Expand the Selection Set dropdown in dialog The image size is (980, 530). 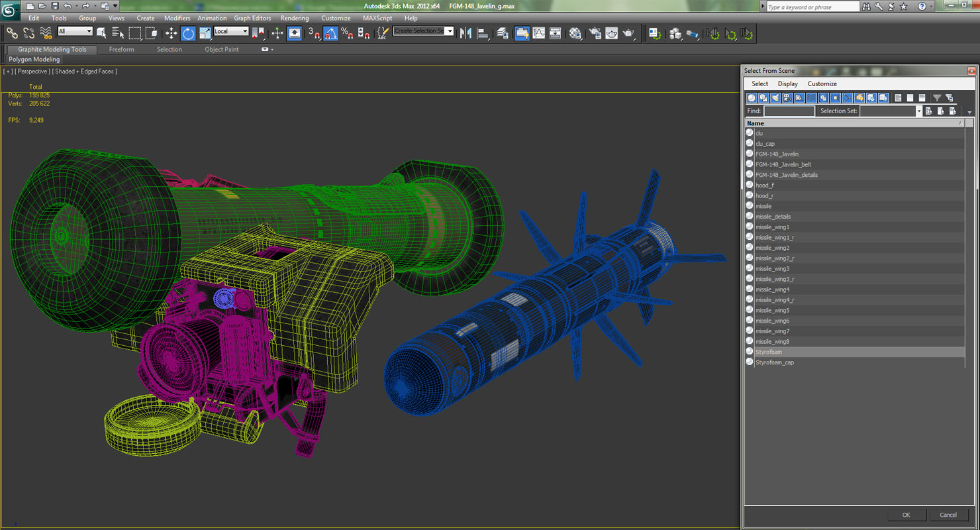919,111
